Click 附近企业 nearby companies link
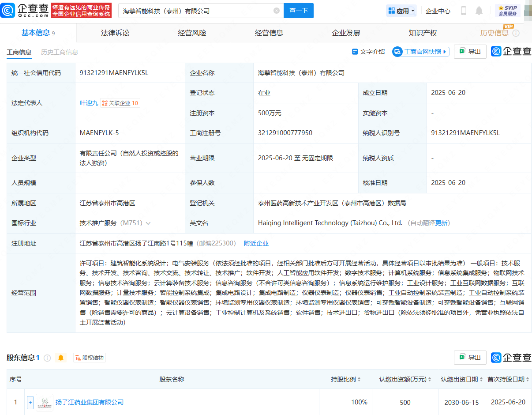 pos(256,243)
